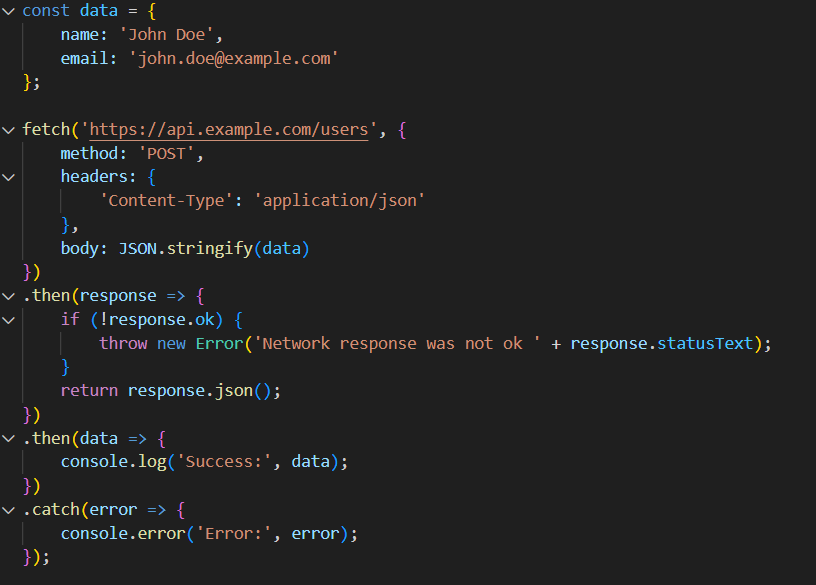Collapse the const data object fold arrow
The image size is (816, 585).
[9, 11]
